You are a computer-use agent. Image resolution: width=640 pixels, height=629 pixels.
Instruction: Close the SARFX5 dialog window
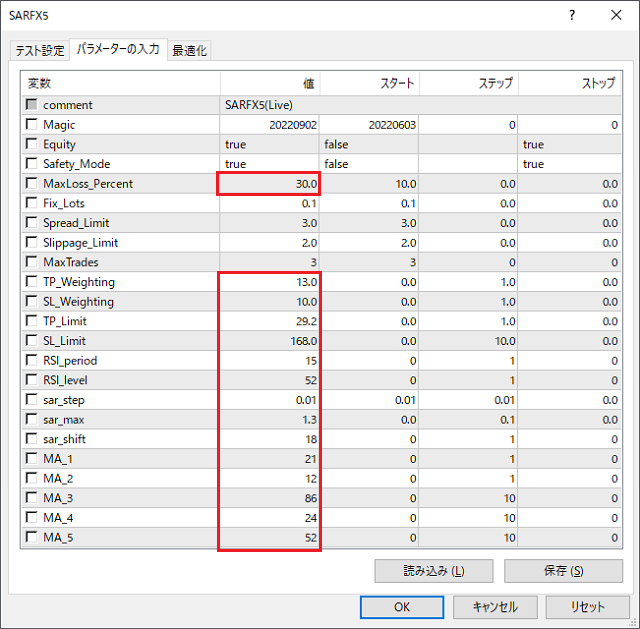pyautogui.click(x=616, y=16)
